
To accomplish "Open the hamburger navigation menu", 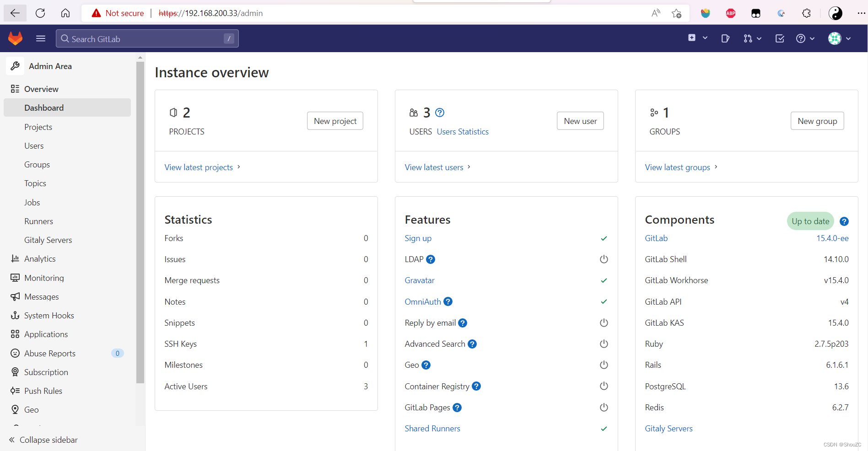I will click(x=40, y=38).
